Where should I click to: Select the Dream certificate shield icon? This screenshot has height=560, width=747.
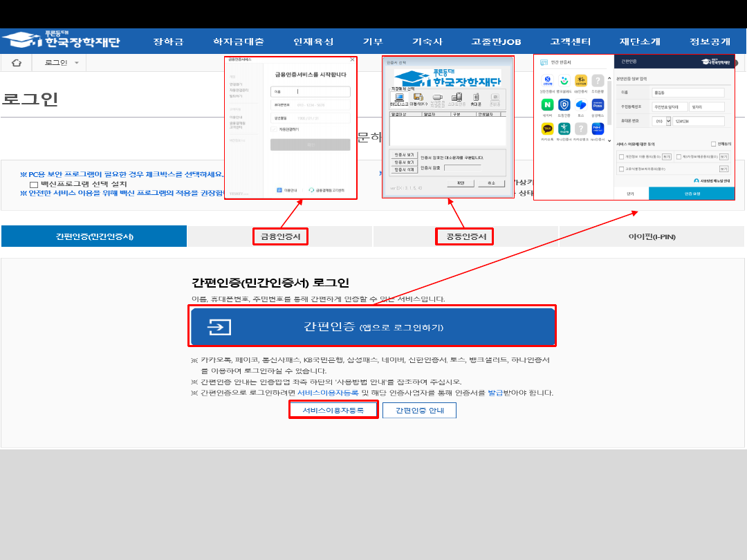(564, 105)
